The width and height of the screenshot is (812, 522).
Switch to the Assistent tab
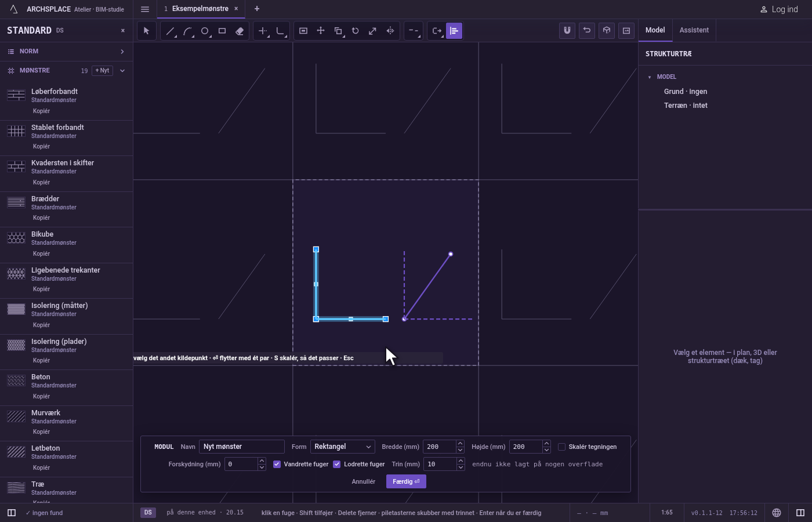694,30
